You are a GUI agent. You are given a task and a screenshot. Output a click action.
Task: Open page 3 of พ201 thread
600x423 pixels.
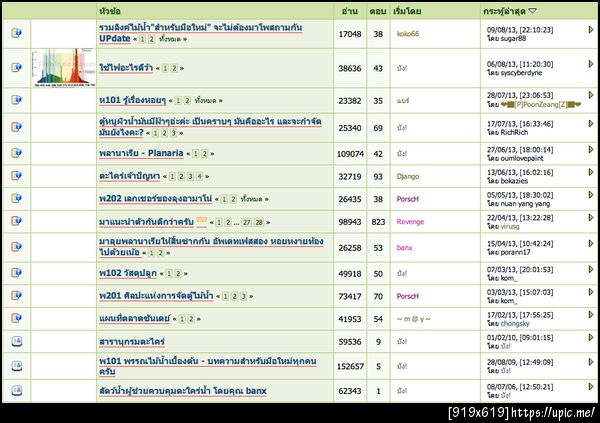coord(243,296)
